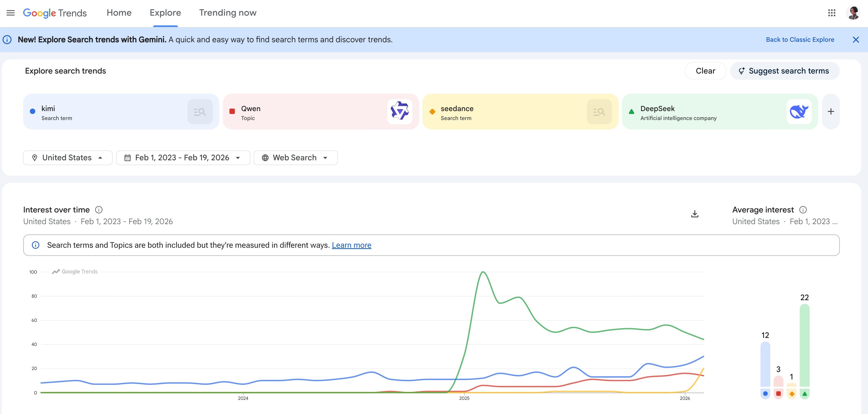Download the Interest over time chart
868x414 pixels.
[x=695, y=214]
